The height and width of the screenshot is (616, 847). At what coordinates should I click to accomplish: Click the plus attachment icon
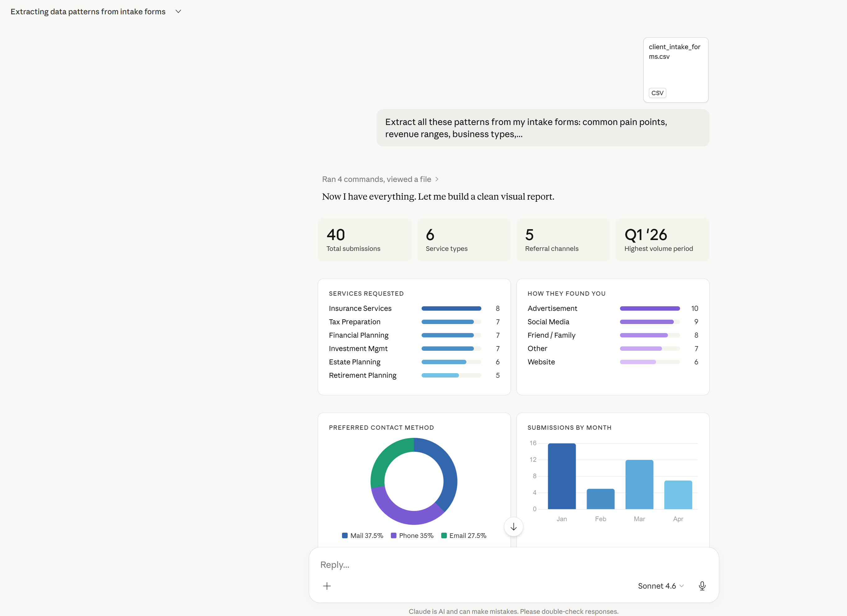click(327, 586)
